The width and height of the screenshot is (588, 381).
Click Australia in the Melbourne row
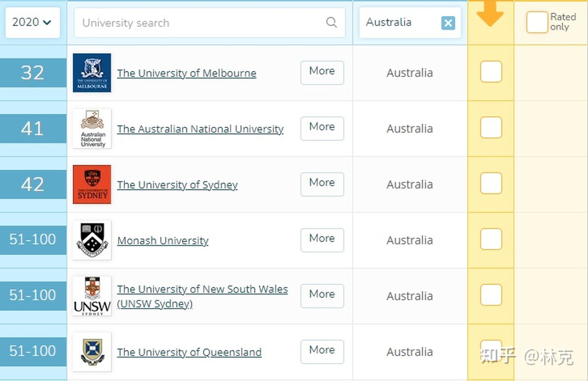point(410,73)
